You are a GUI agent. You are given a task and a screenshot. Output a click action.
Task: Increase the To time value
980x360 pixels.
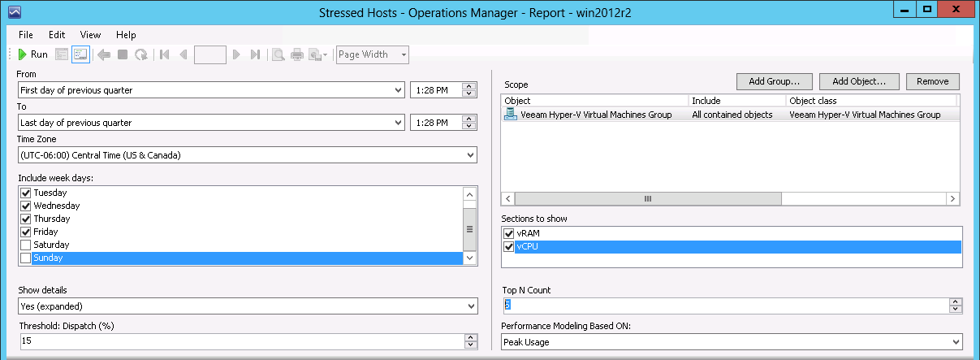pyautogui.click(x=468, y=119)
